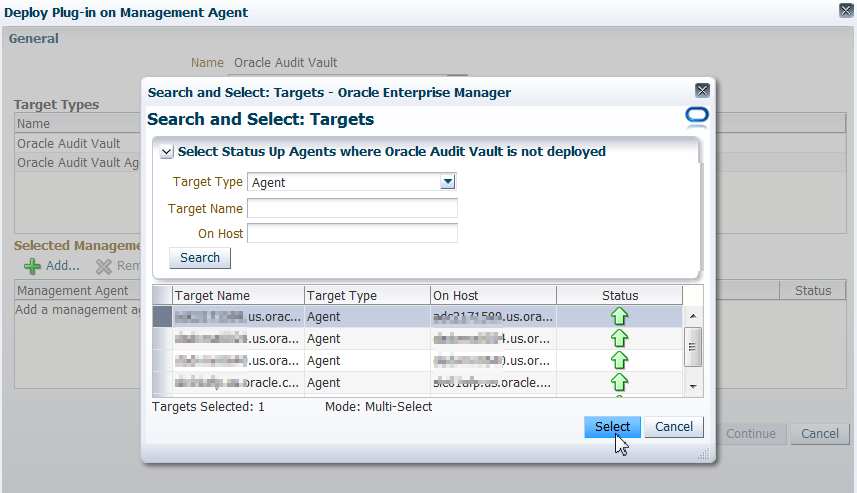The height and width of the screenshot is (493, 857).
Task: Collapse the Select Status Up Agents section
Action: (167, 152)
